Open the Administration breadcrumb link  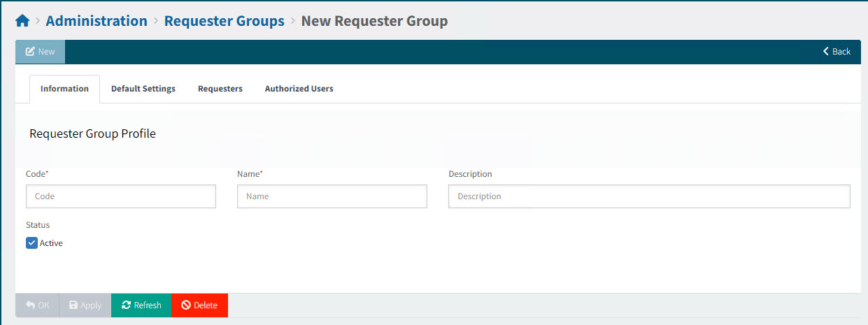point(97,21)
